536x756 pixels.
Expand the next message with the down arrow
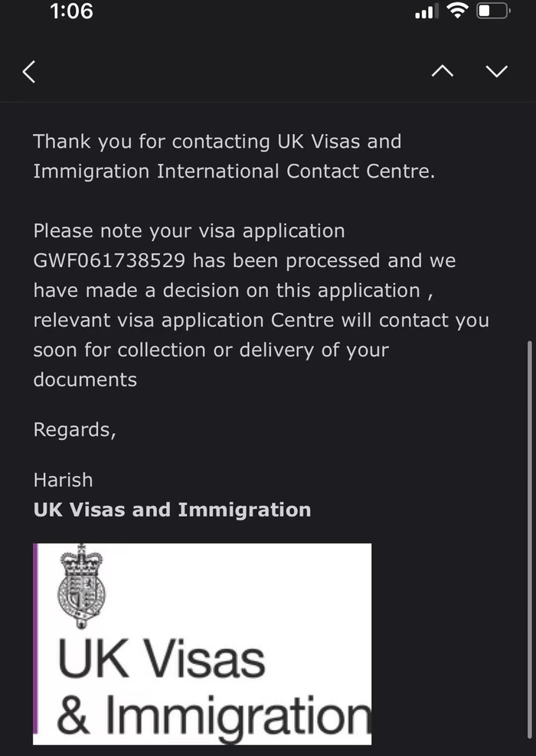pos(497,70)
